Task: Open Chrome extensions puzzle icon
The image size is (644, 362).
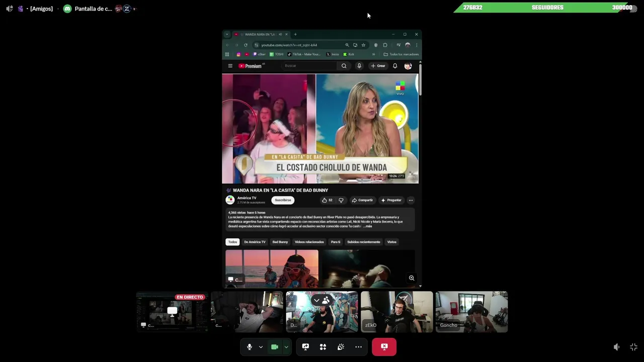Action: [385, 45]
